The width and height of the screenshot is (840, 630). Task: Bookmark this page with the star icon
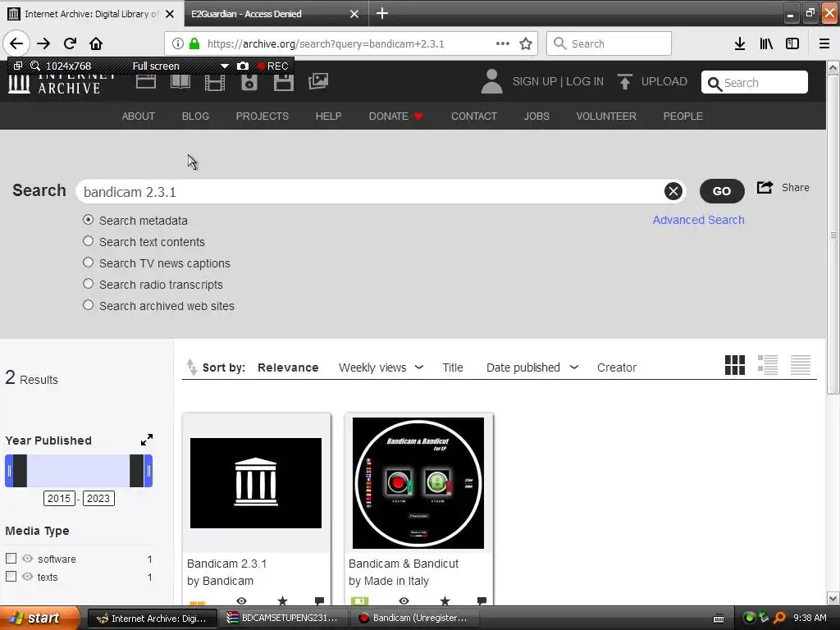pyautogui.click(x=526, y=43)
